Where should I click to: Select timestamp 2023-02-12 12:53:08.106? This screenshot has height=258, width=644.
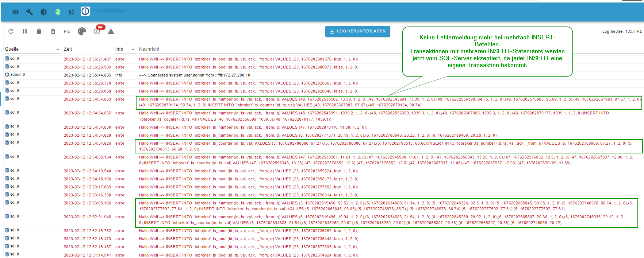pyautogui.click(x=87, y=203)
